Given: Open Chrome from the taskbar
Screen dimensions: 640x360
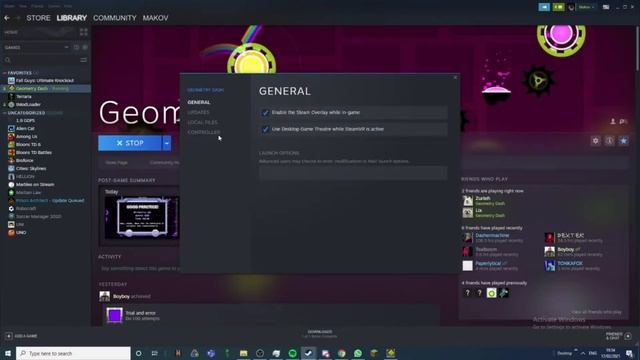Looking at the screenshot, I should [342, 353].
